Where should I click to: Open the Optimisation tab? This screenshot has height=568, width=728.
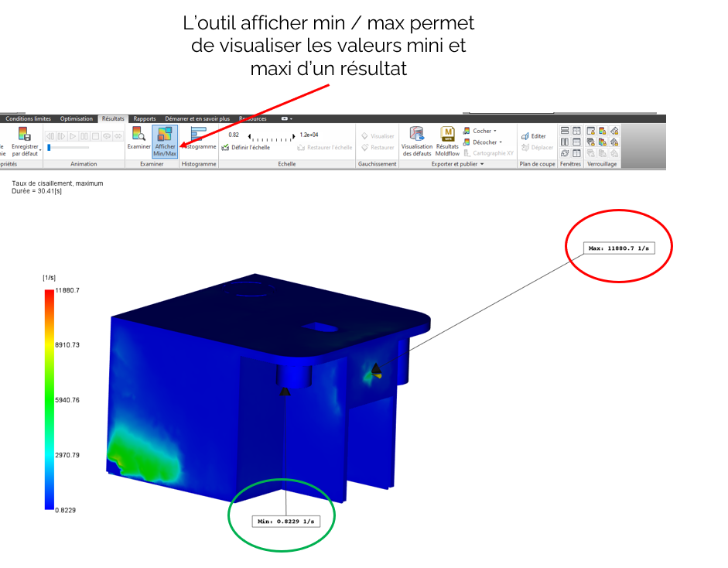pyautogui.click(x=77, y=119)
